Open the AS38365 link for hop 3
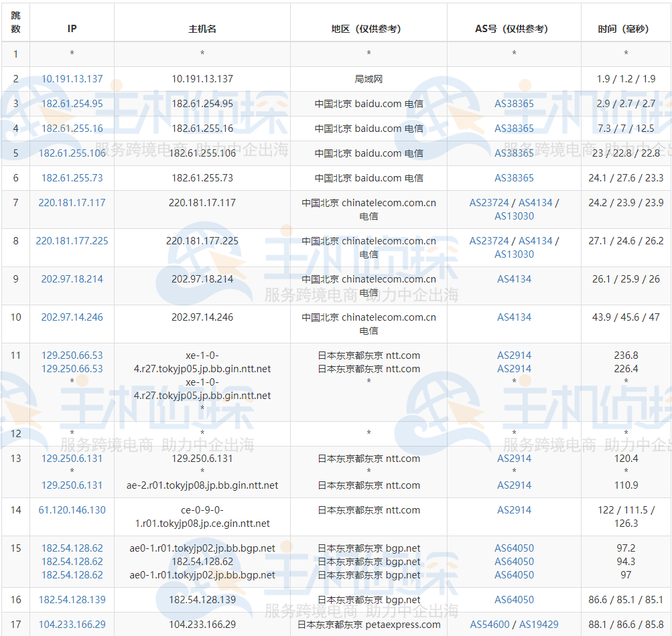The height and width of the screenshot is (636, 672). tap(514, 104)
